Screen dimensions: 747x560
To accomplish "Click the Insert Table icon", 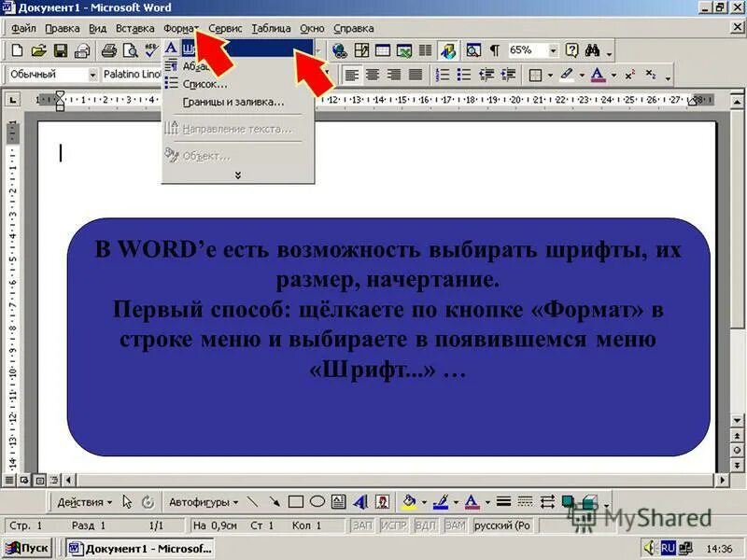I will point(383,50).
